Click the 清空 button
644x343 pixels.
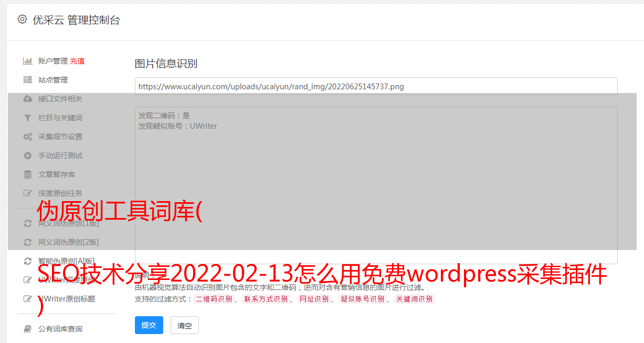185,325
